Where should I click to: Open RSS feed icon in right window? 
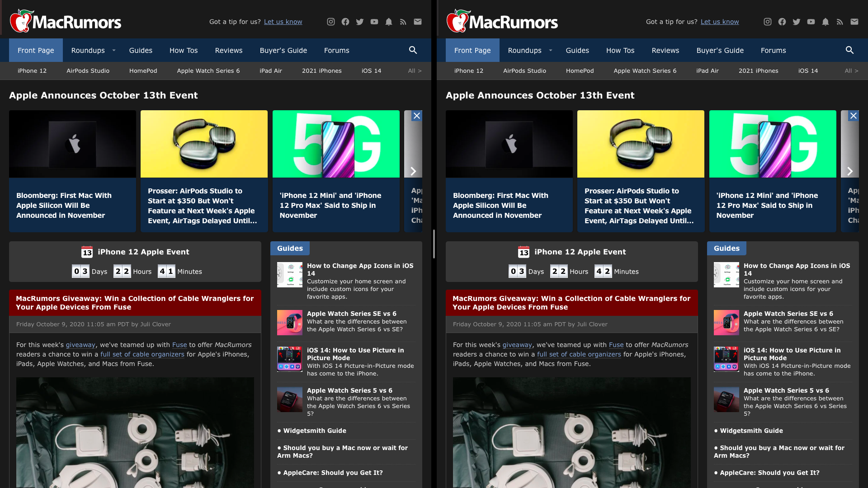pos(840,22)
